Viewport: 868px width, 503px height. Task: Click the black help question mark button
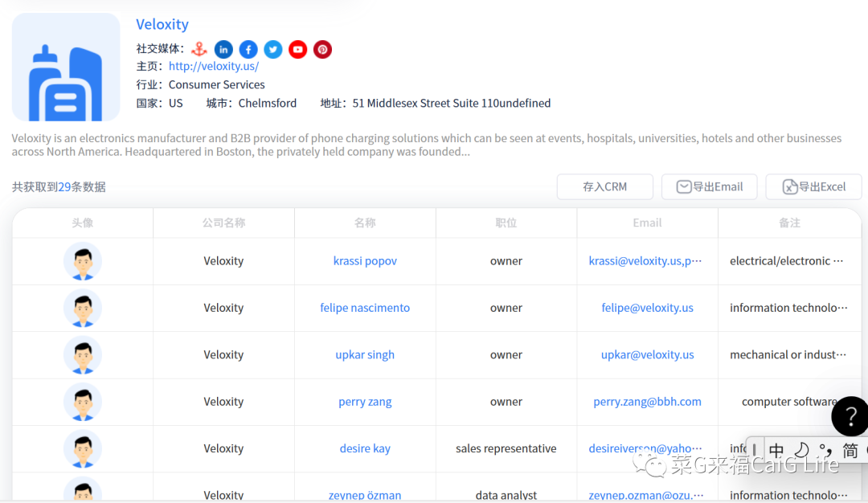click(850, 416)
